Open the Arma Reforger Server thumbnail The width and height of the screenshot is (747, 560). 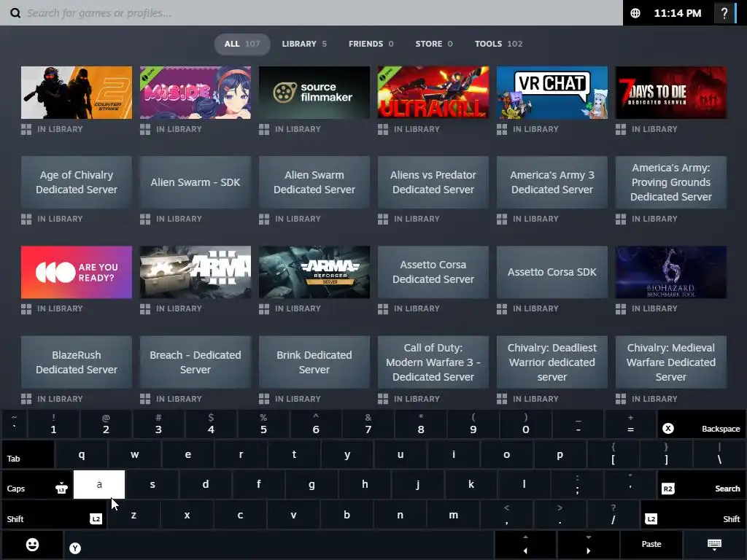click(x=314, y=273)
